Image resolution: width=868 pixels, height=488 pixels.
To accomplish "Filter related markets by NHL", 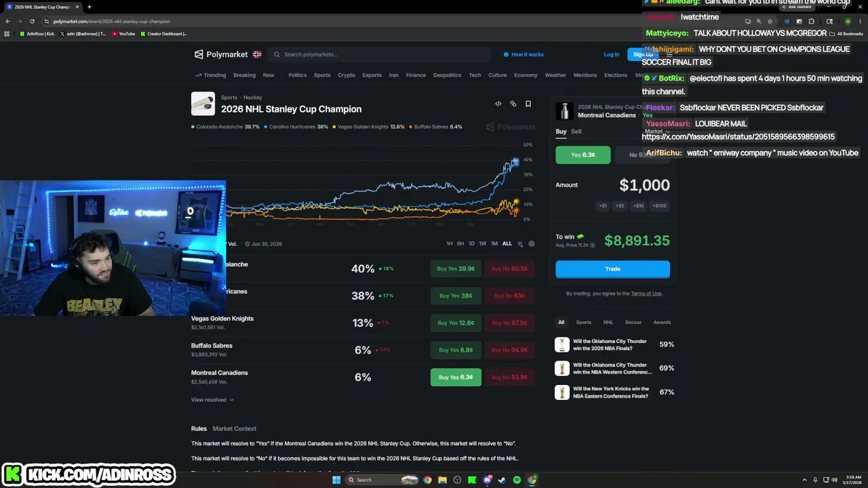I will 608,323.
